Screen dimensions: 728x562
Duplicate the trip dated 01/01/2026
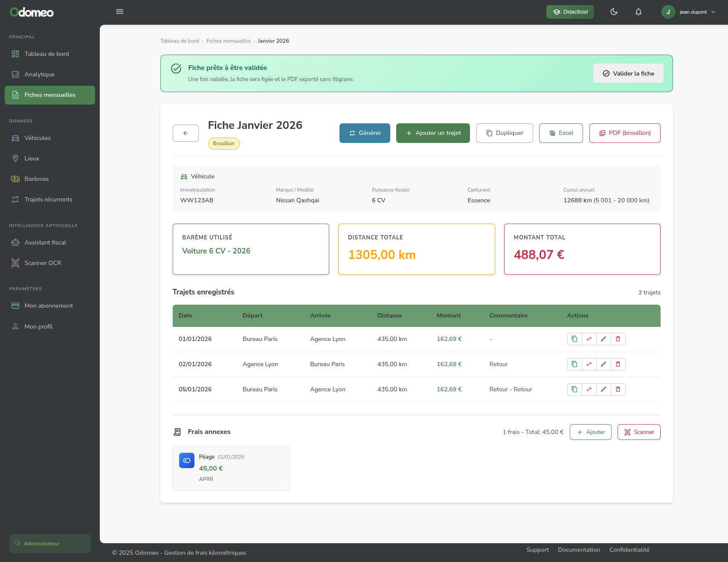[x=574, y=339]
